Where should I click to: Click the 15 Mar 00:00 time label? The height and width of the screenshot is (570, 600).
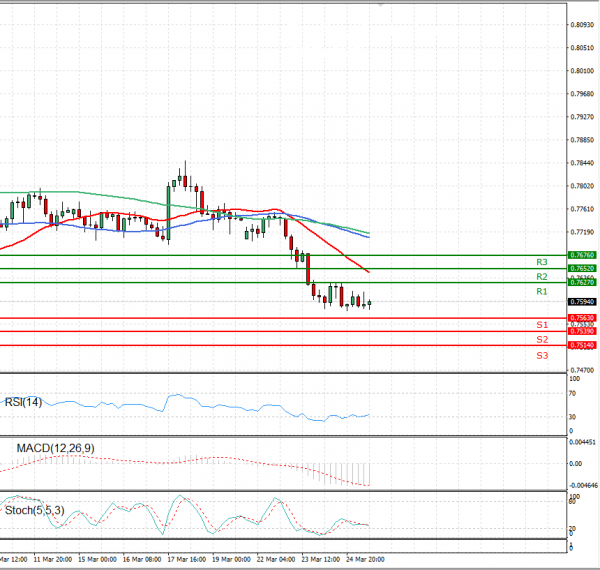pyautogui.click(x=97, y=559)
